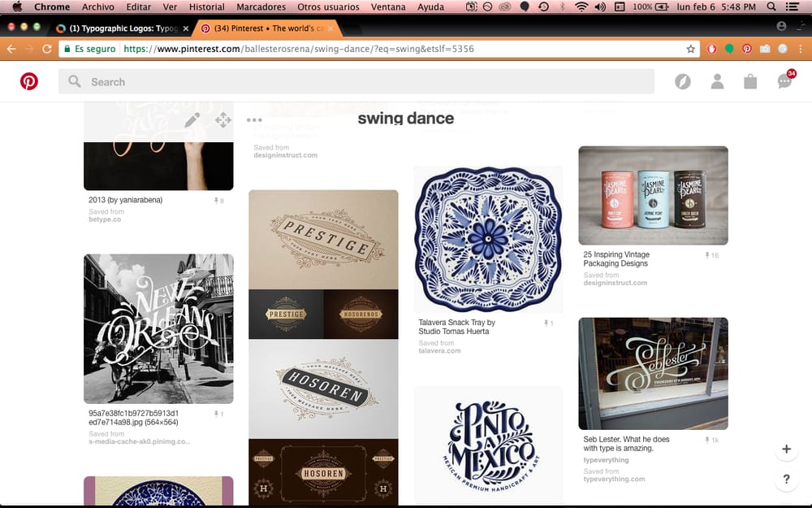Open Chrome three-dot menu
The width and height of the screenshot is (812, 508).
tap(801, 49)
